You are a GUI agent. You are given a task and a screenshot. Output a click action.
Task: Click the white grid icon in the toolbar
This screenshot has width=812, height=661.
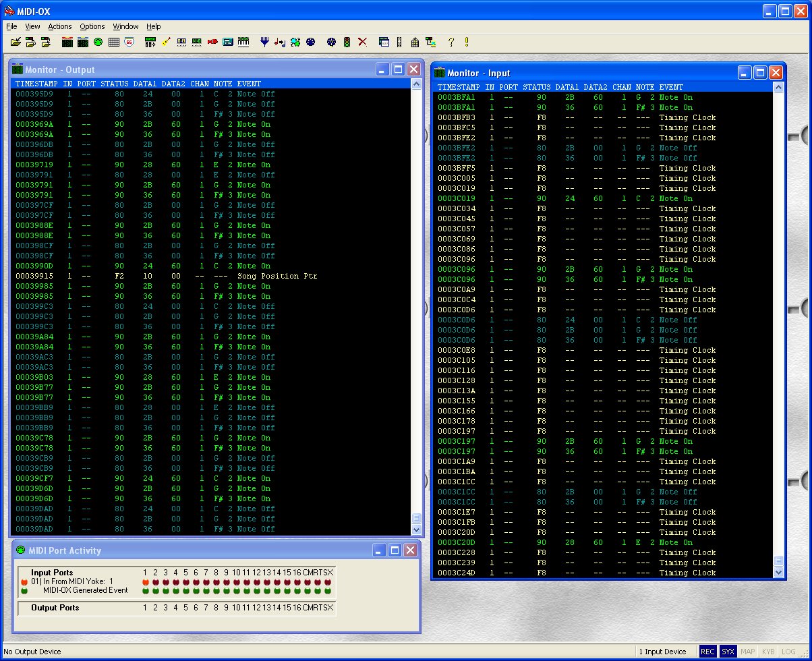[113, 42]
